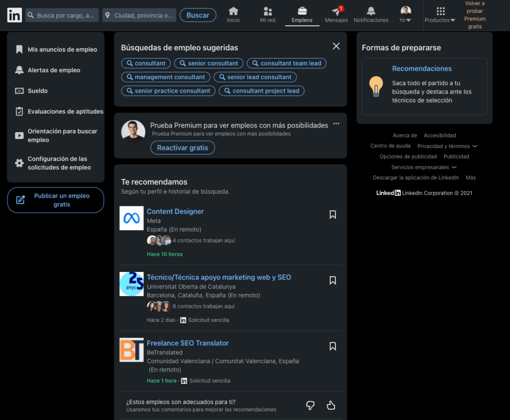Click the job title search input field

pyautogui.click(x=62, y=15)
